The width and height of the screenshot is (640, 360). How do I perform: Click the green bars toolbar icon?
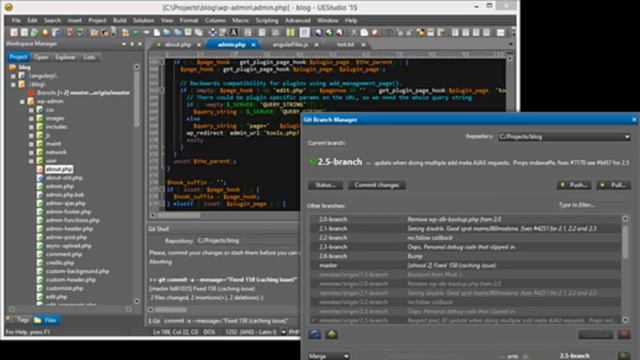click(290, 32)
